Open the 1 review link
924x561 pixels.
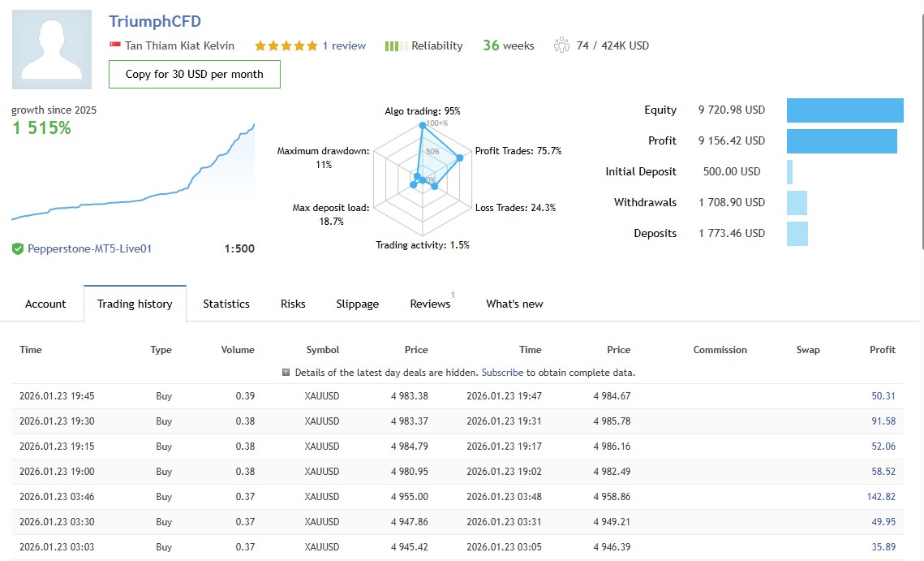tap(344, 46)
